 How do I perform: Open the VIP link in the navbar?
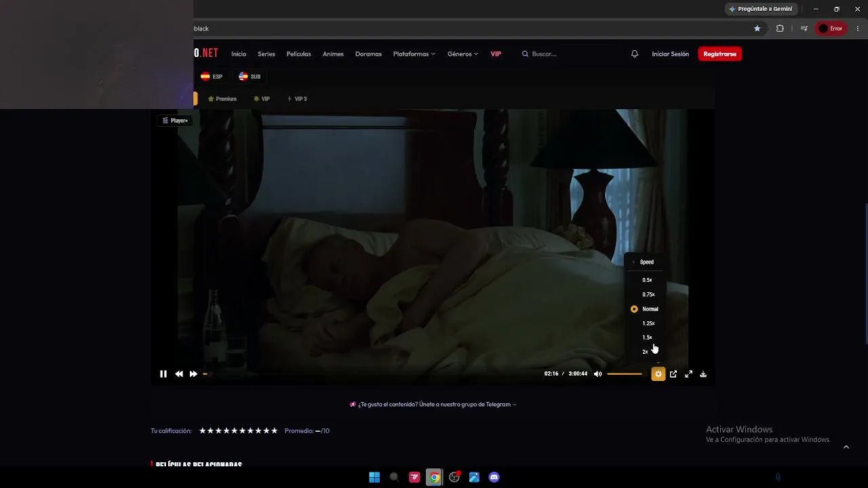point(496,54)
